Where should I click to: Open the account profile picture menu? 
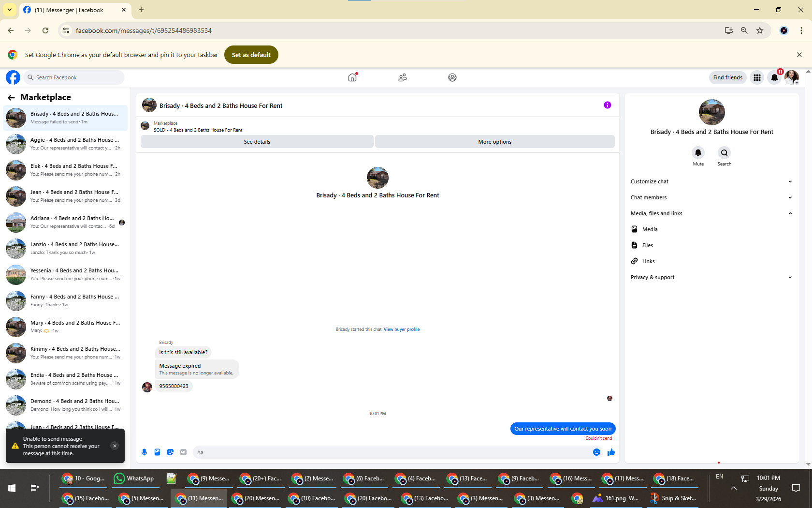792,77
